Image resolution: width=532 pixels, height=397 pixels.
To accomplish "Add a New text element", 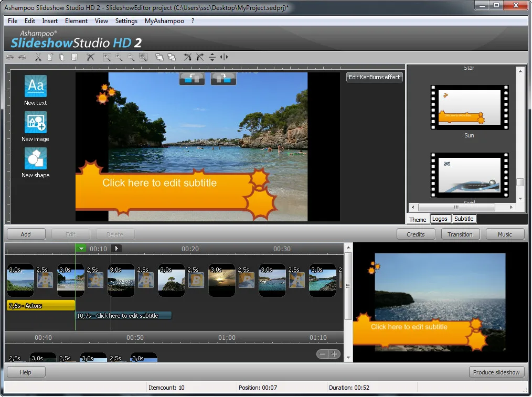I will (x=35, y=90).
